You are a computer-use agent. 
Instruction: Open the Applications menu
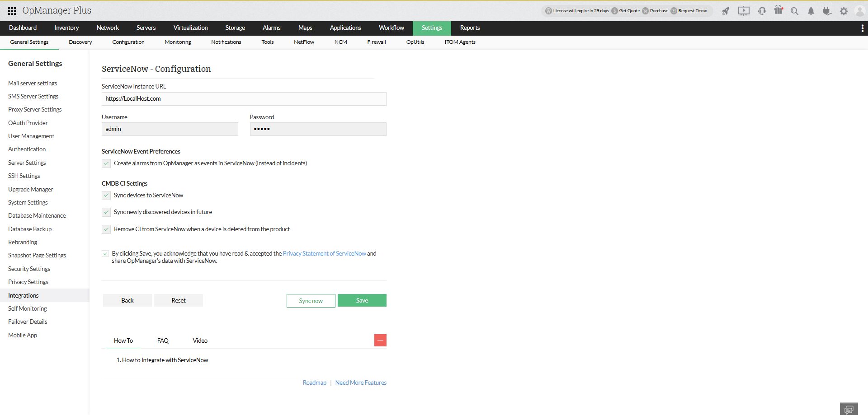345,28
